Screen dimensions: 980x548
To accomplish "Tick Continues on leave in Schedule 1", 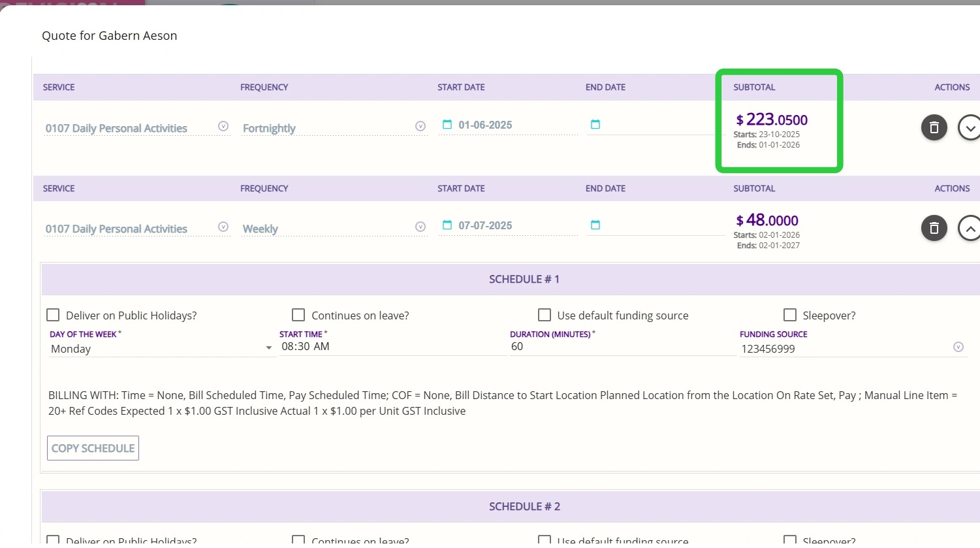I will pyautogui.click(x=298, y=315).
